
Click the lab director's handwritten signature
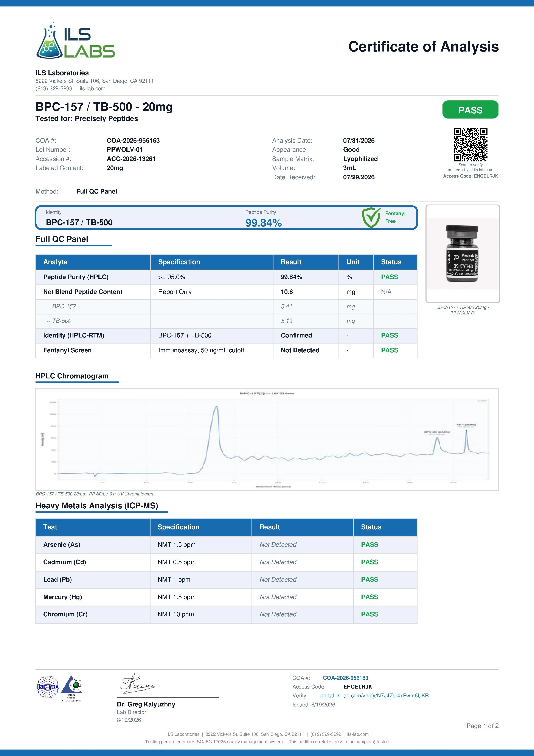pyautogui.click(x=137, y=684)
